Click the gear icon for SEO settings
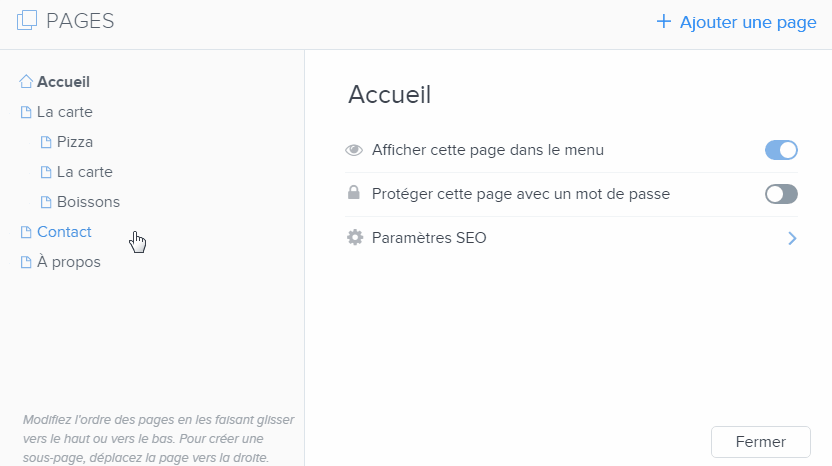 pyautogui.click(x=354, y=238)
